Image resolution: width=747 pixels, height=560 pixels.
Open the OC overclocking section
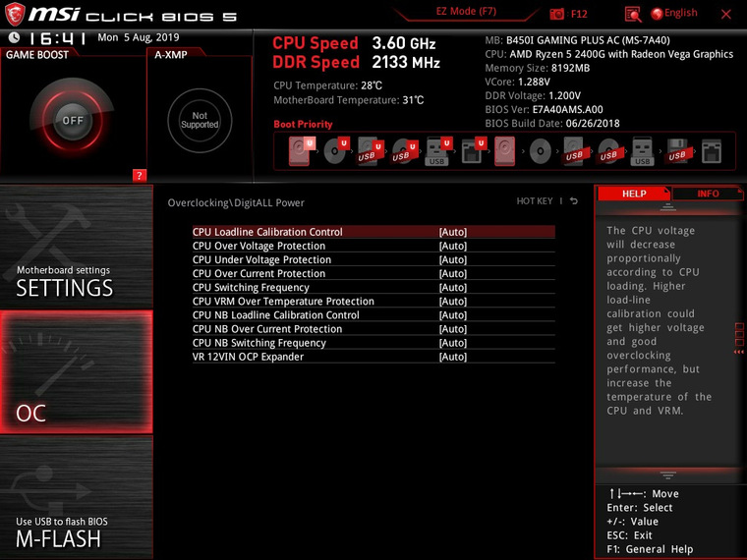[x=77, y=372]
